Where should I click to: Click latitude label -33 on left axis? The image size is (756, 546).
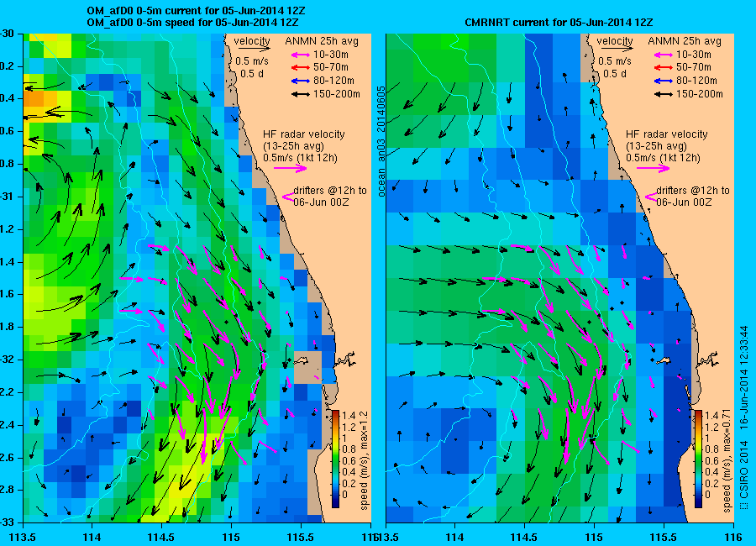[x=7, y=522]
